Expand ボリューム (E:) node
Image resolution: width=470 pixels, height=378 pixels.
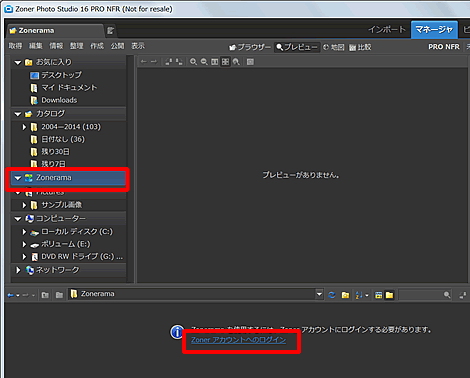click(x=24, y=244)
